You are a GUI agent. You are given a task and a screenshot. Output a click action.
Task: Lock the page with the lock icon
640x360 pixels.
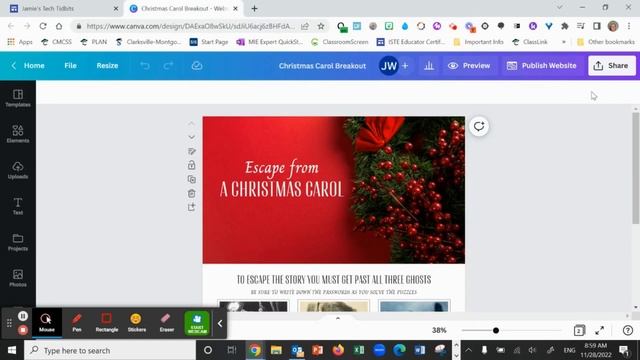191,165
